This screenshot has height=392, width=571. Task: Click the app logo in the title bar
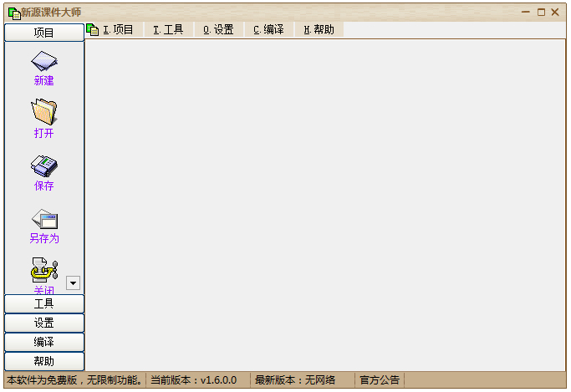[x=14, y=13]
